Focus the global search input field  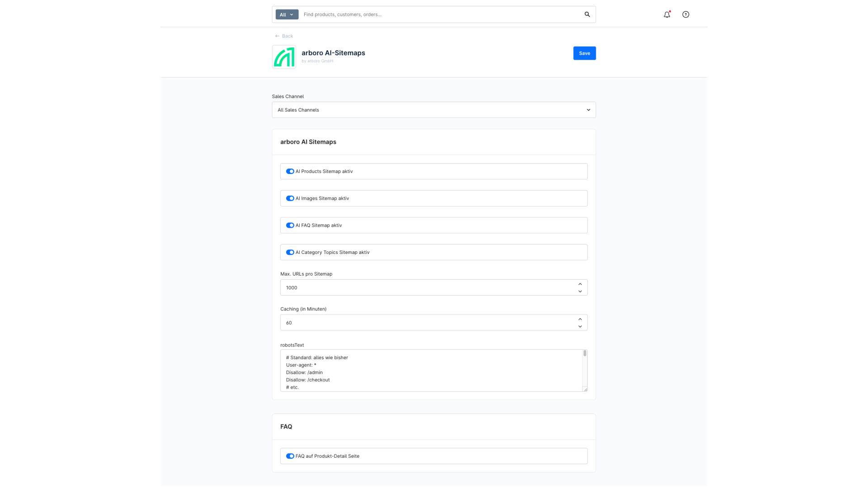pyautogui.click(x=439, y=14)
